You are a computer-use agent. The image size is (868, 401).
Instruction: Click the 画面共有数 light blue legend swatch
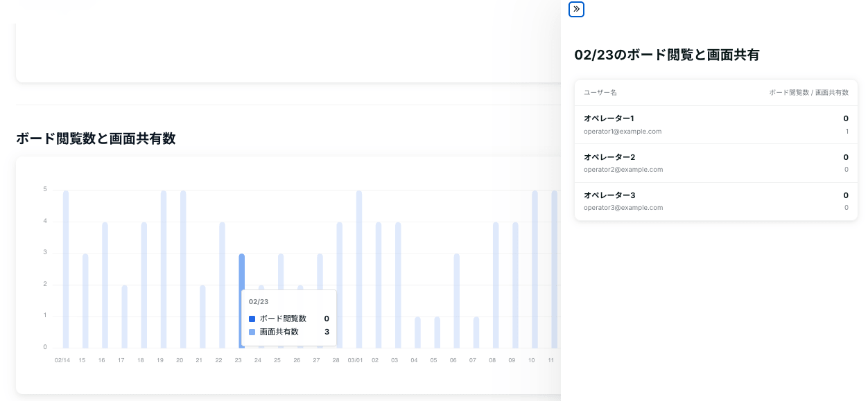(252, 332)
